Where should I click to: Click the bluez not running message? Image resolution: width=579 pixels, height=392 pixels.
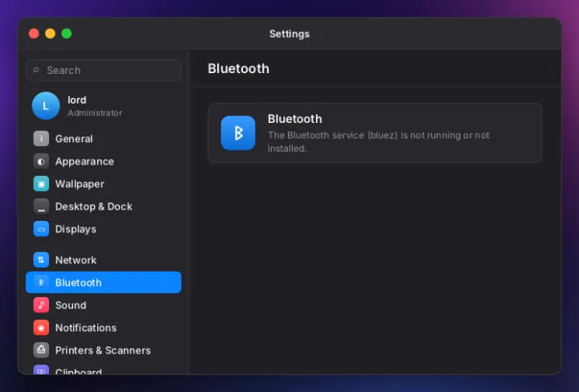coord(379,141)
